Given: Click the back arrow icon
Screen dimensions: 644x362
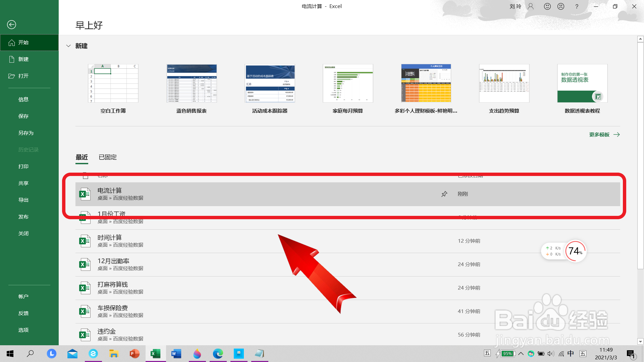Looking at the screenshot, I should (x=11, y=24).
